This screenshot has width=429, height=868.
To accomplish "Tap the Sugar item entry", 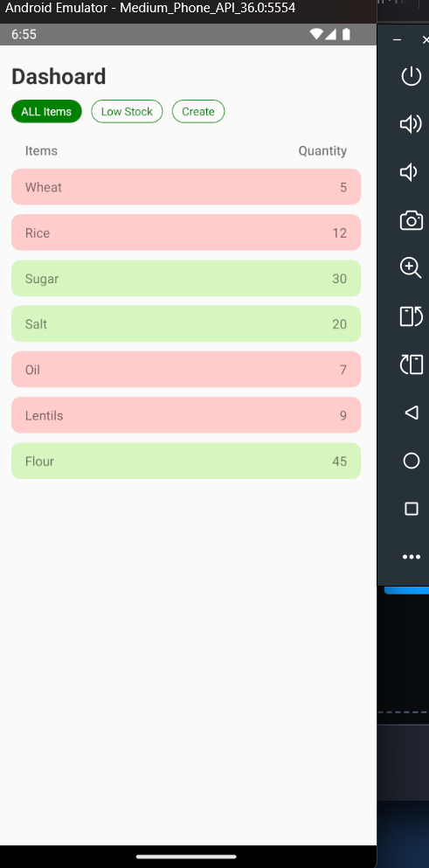I will [x=186, y=279].
